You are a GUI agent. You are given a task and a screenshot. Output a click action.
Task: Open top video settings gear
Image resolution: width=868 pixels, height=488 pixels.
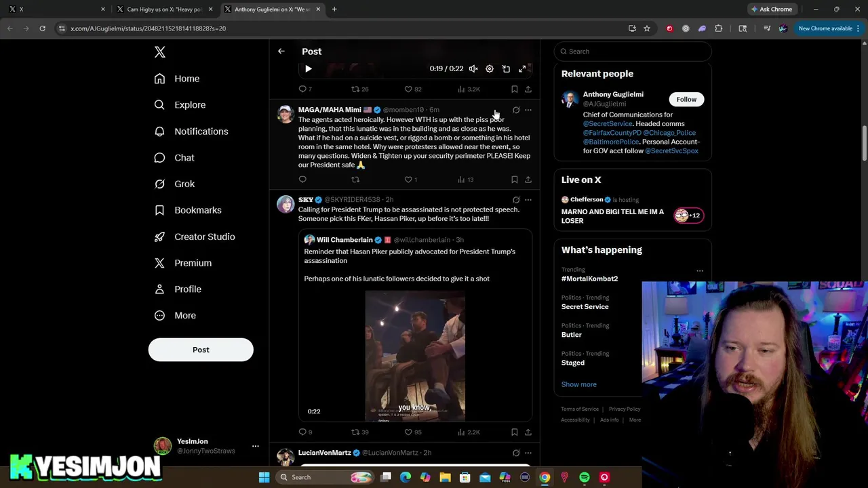[490, 68]
